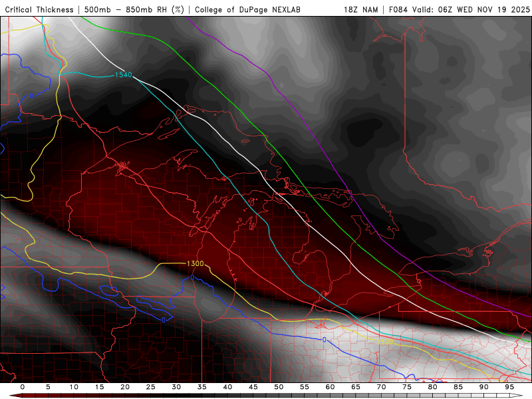
Task: Click the "College of DuPage NEXLAB" credit text
Action: [x=247, y=9]
